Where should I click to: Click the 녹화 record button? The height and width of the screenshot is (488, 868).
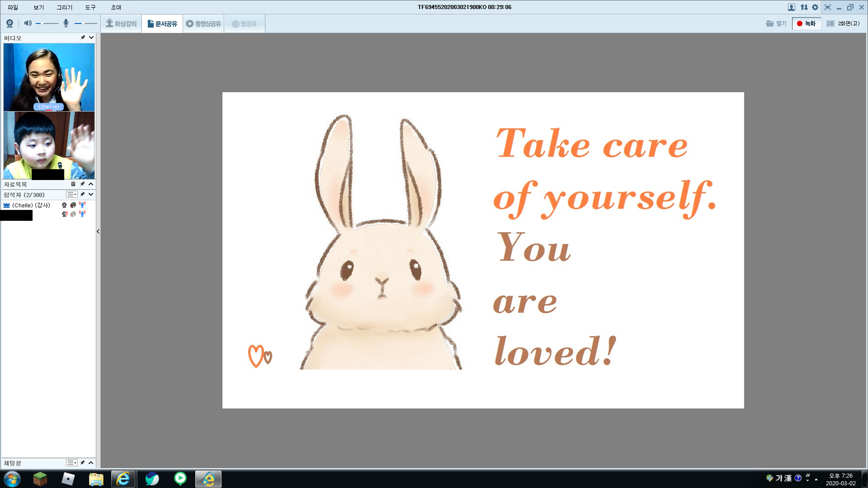806,23
